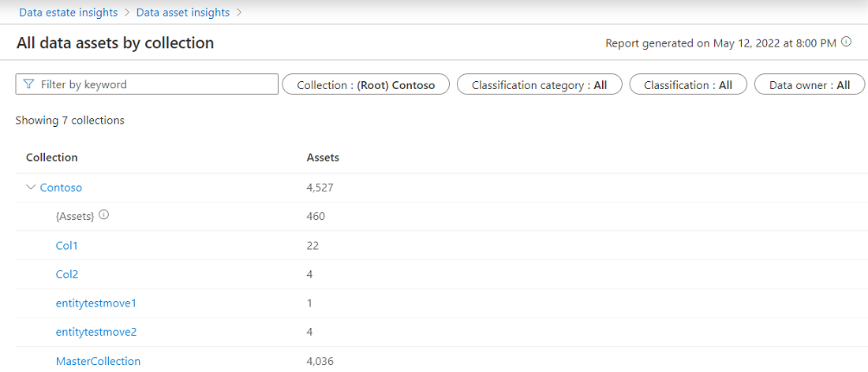Go to Data estate insights breadcrumb
868x372 pixels.
tap(69, 13)
